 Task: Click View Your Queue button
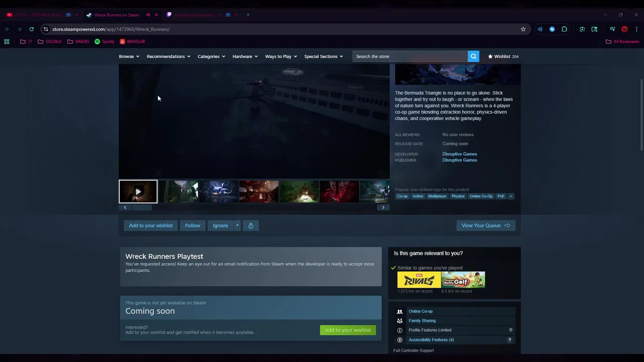486,225
